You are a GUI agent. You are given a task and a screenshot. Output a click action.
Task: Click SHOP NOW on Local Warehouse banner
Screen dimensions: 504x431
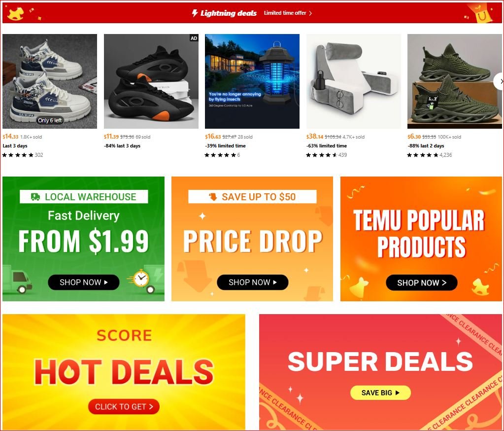pos(84,283)
